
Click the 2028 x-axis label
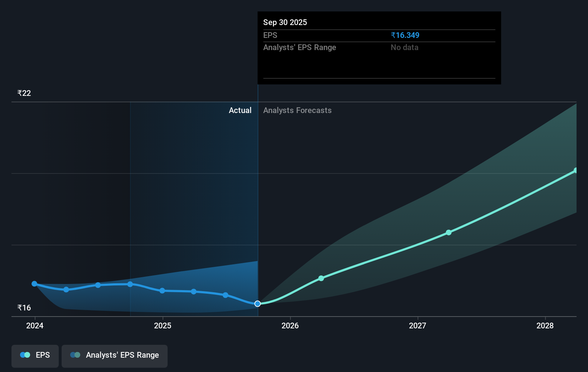pyautogui.click(x=545, y=325)
